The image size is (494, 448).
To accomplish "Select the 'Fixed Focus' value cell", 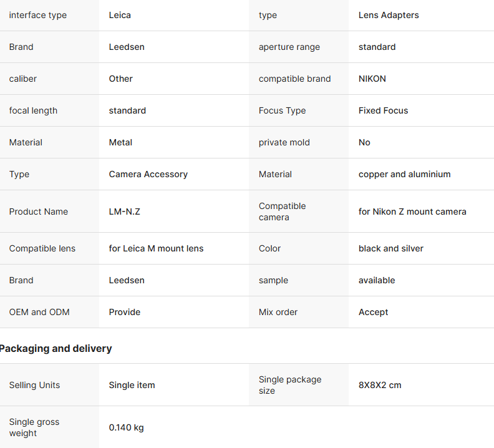I will [x=383, y=110].
